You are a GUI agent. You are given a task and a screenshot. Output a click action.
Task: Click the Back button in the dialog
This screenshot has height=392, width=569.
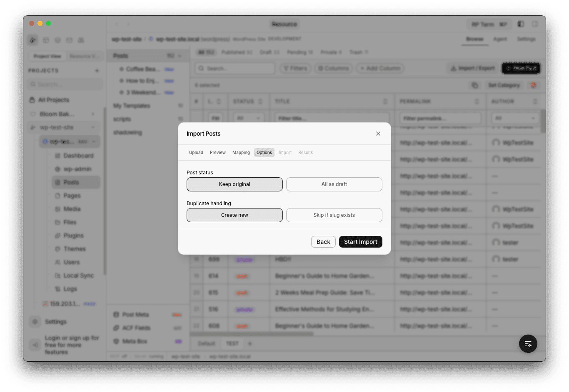[x=323, y=241]
